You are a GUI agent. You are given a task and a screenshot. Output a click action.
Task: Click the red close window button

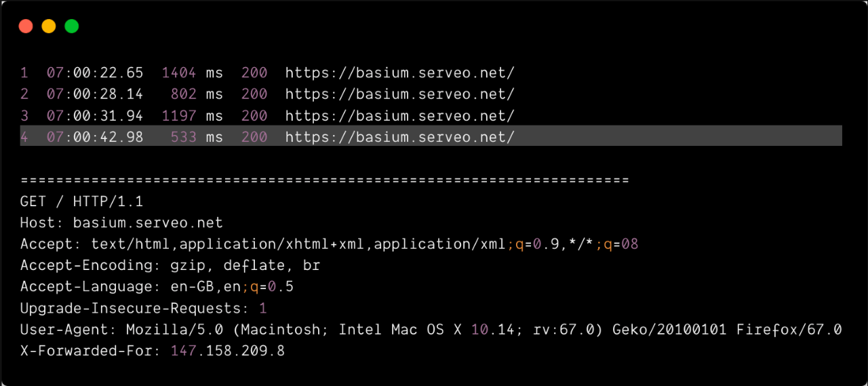[x=26, y=26]
